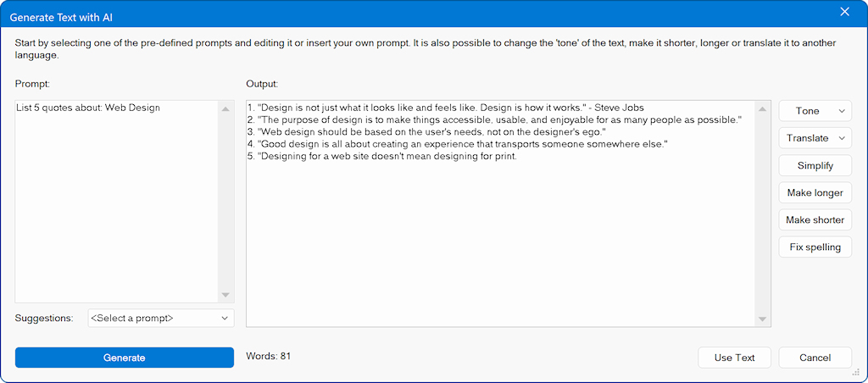Open the Translate dropdown

click(815, 138)
